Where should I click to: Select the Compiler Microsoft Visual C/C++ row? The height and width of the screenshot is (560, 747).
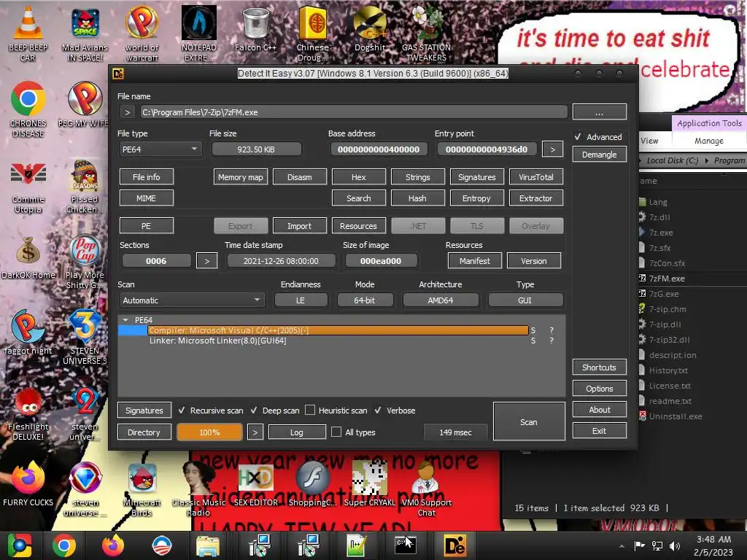(338, 330)
